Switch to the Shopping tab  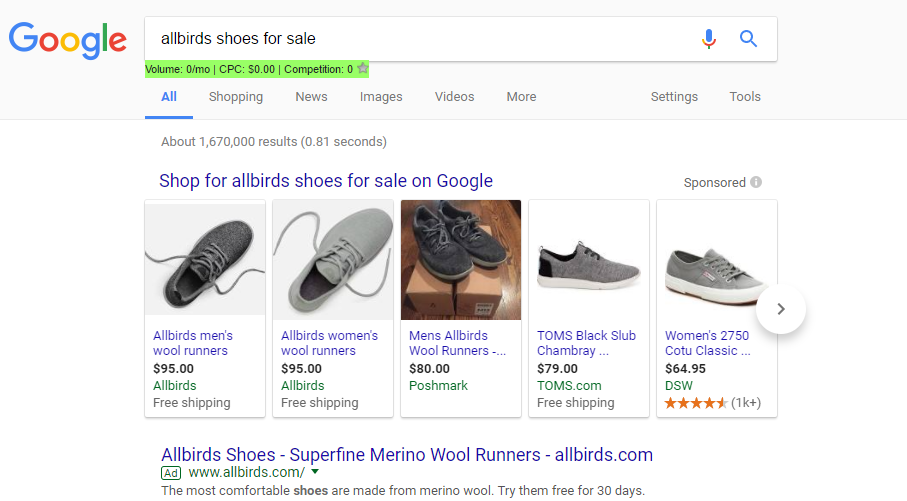[x=235, y=97]
